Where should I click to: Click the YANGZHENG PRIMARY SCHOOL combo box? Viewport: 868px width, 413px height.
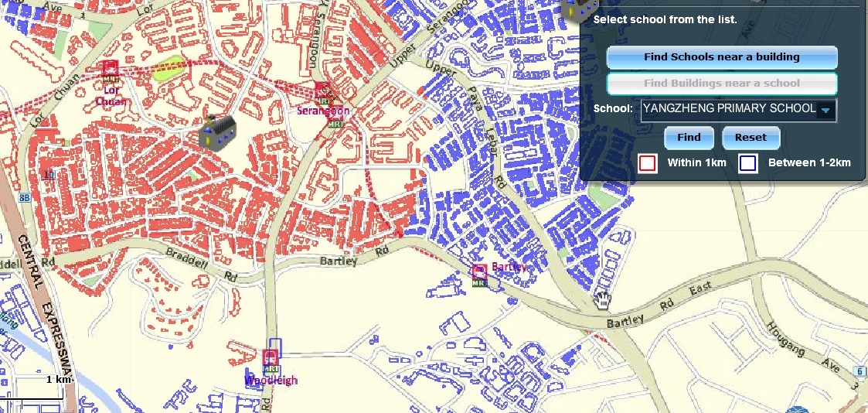(x=728, y=109)
